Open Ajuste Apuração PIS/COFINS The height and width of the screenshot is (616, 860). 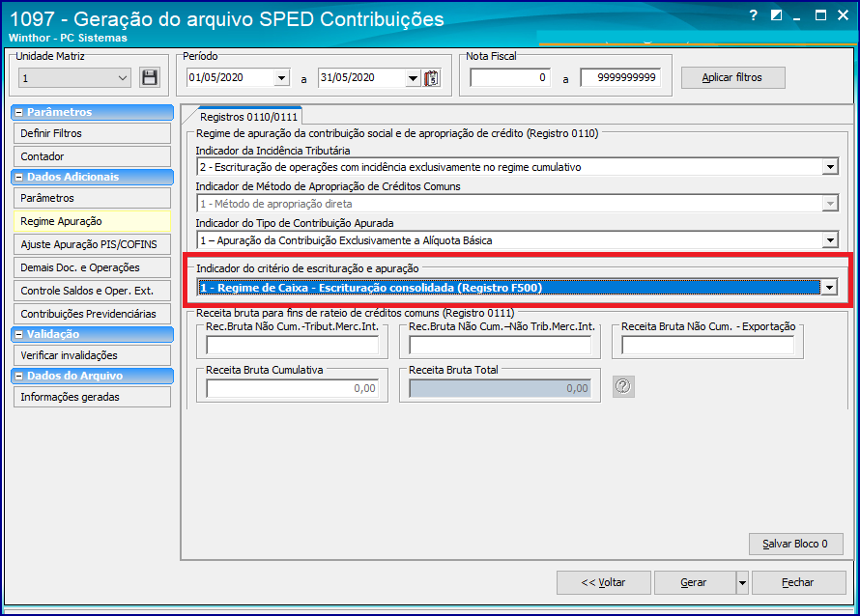[92, 244]
